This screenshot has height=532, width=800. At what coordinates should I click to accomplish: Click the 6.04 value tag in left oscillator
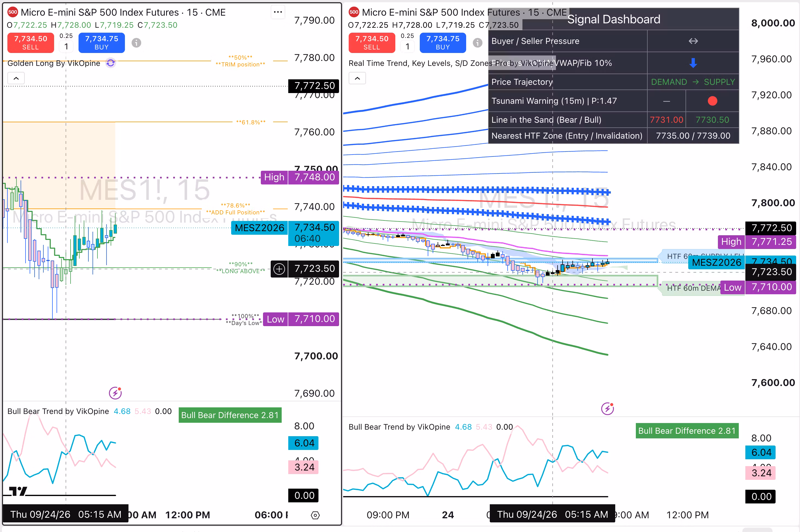(303, 443)
